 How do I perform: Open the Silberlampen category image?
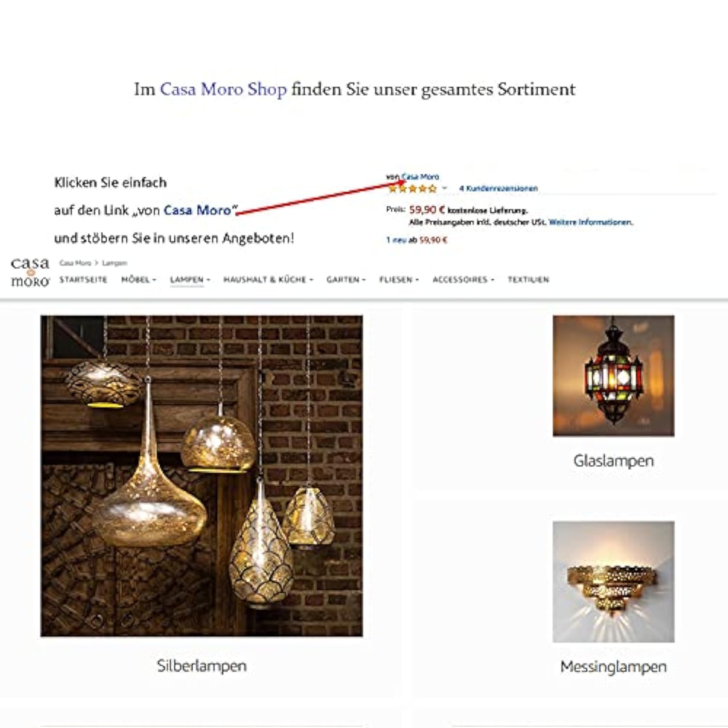(201, 476)
